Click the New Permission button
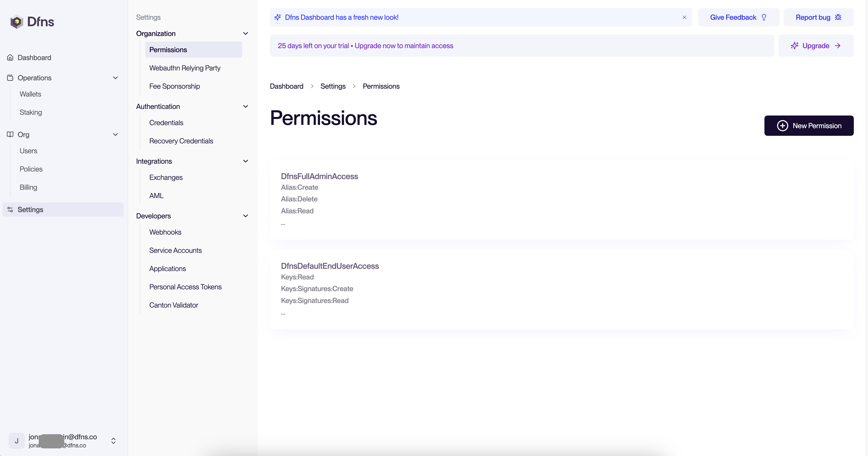 (x=809, y=126)
